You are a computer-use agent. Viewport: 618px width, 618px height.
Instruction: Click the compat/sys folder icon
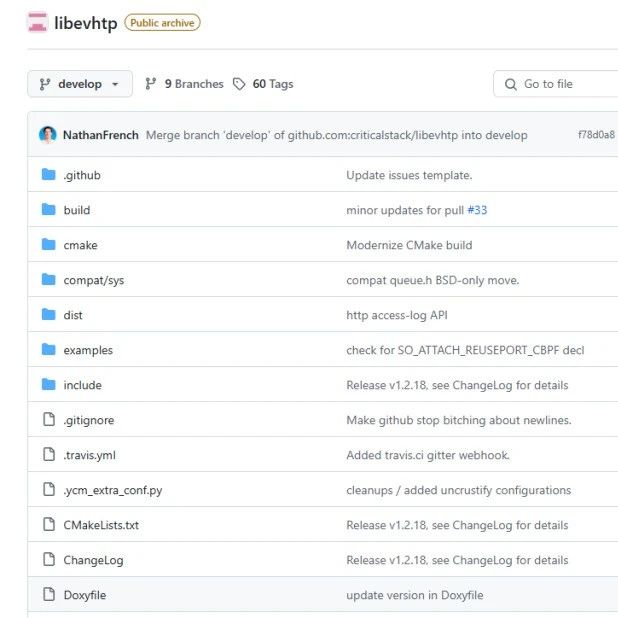pos(49,280)
